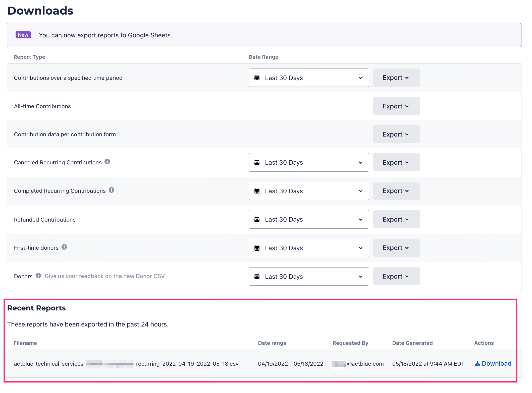Open Completed Recurring Contributions date range dropdown
The width and height of the screenshot is (532, 393).
(309, 191)
